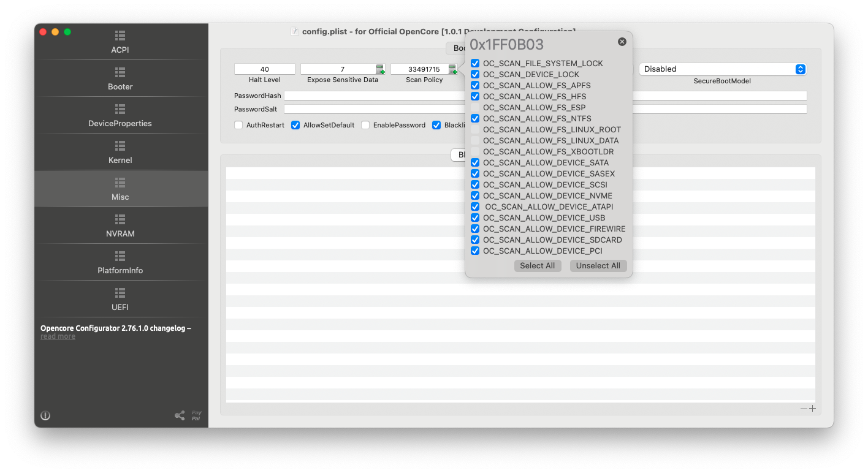Uncheck OC_SCAN_FILE_SYSTEM_LOCK

tap(475, 63)
